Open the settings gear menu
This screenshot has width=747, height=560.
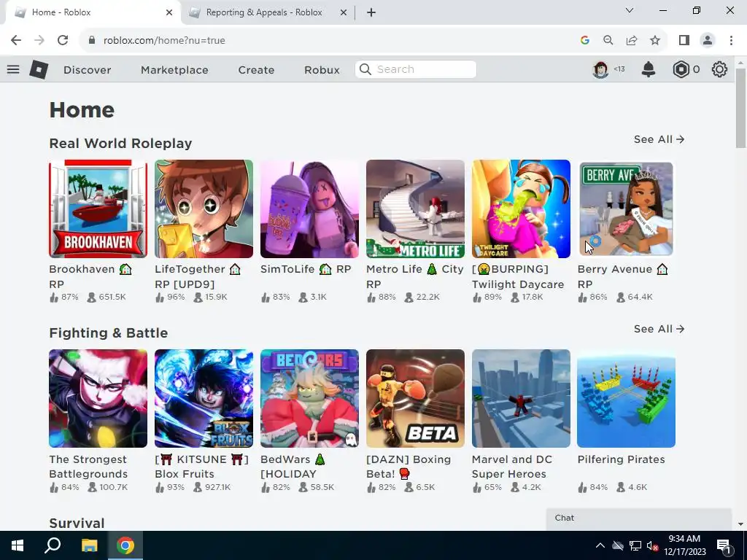pos(719,69)
